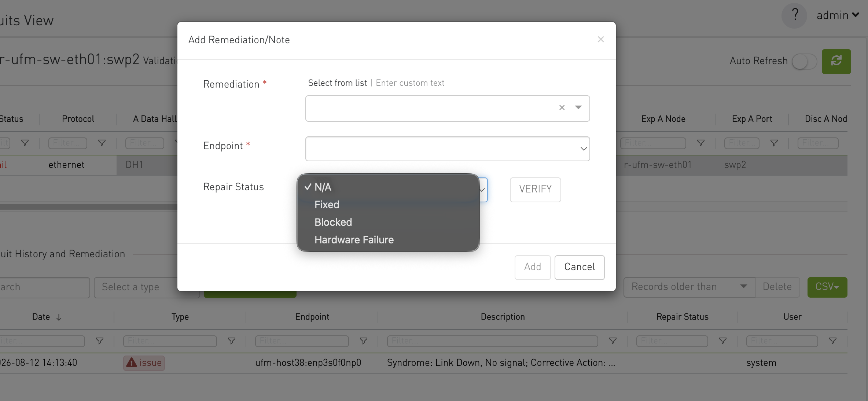This screenshot has height=401, width=868.
Task: Click the Exp A Node column header
Action: coord(663,119)
